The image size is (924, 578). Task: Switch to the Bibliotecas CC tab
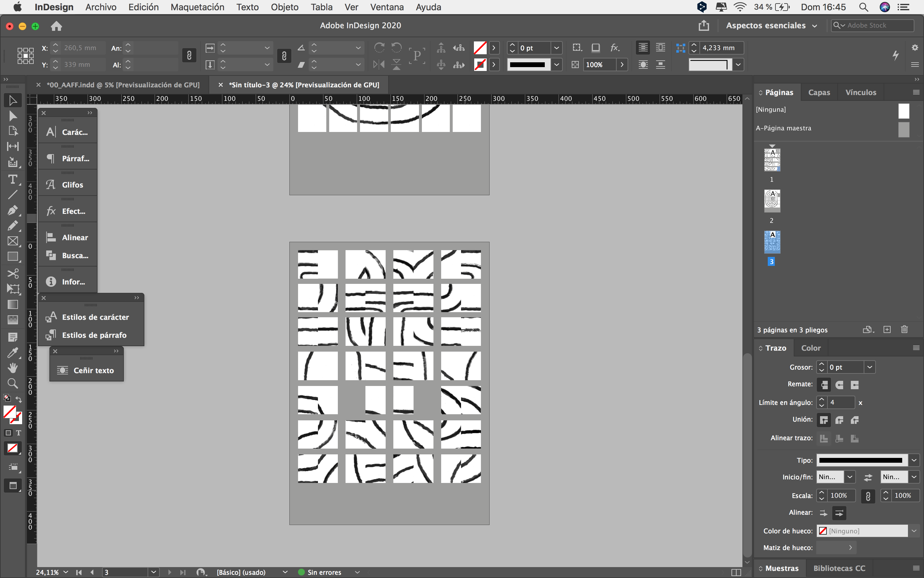tap(839, 568)
